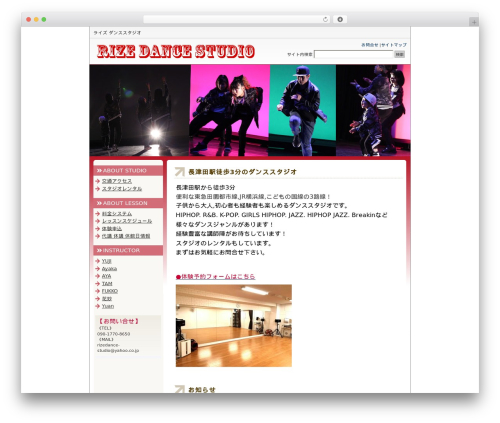
Task: Click the double-chevron icon on ABOUT STUDIO
Action: click(99, 171)
